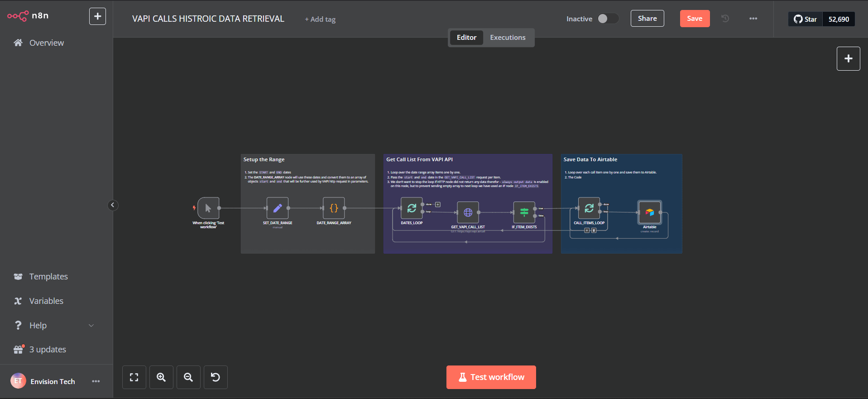Click the Airtable node icon
The height and width of the screenshot is (399, 868).
pos(649,212)
